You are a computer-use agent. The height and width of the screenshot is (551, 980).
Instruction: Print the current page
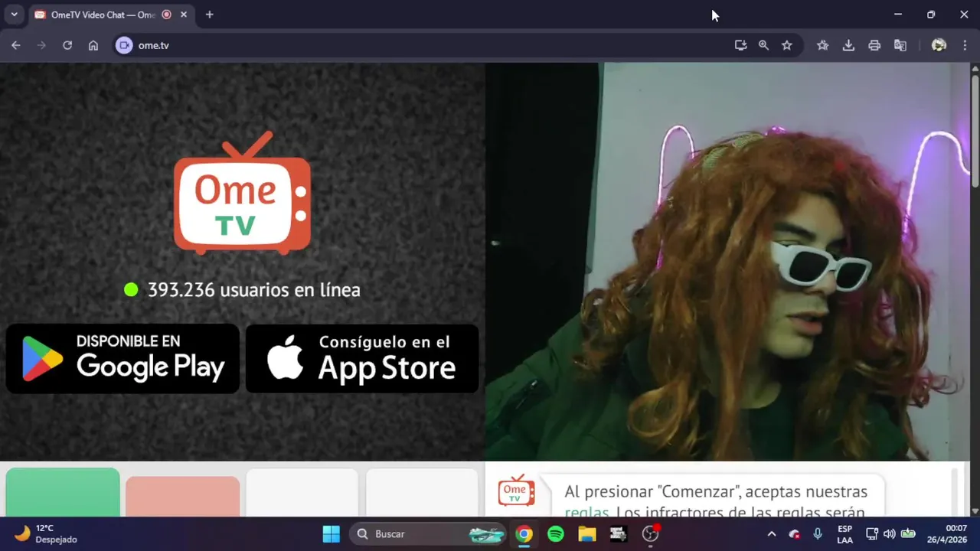(x=874, y=45)
